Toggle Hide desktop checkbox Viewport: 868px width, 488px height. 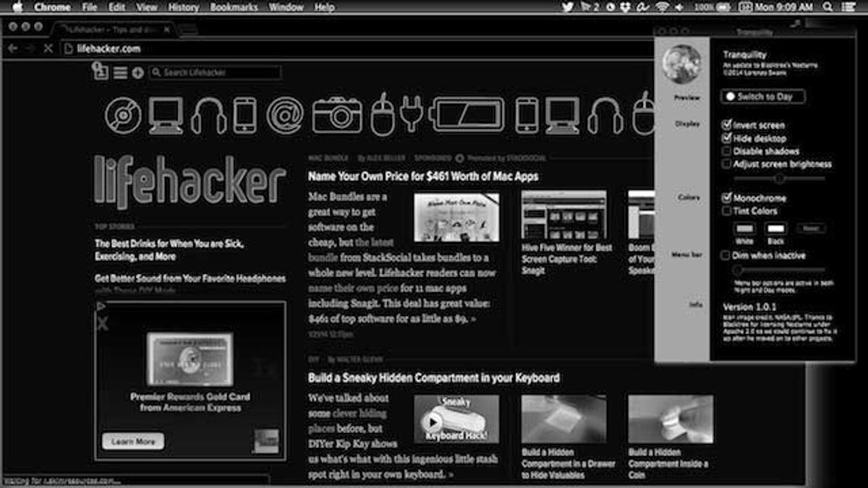727,138
